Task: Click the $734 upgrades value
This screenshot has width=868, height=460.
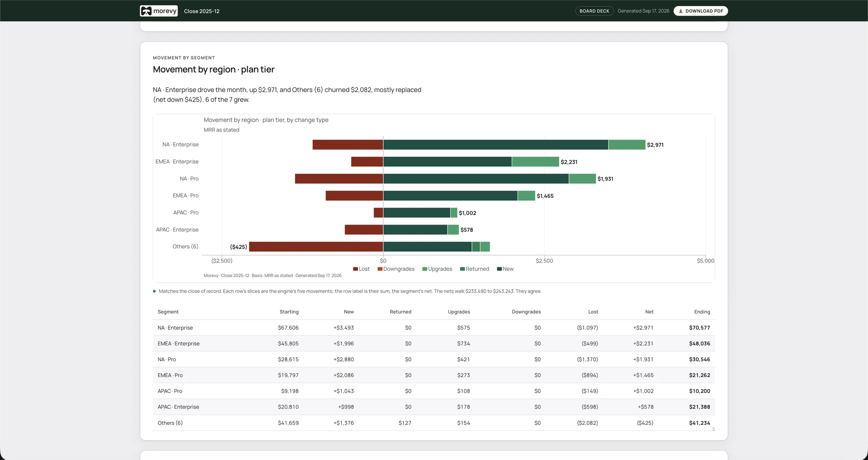Action: point(464,344)
